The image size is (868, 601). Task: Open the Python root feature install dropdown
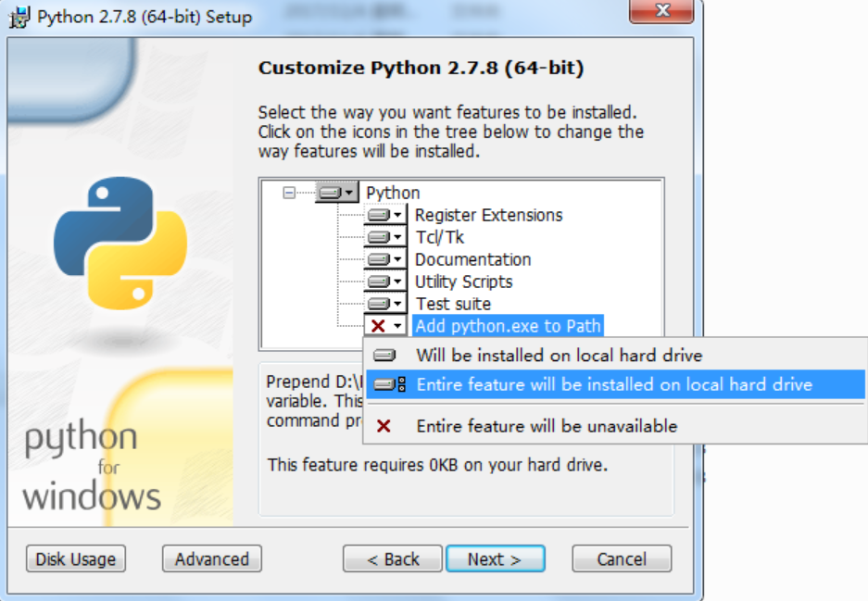(337, 193)
